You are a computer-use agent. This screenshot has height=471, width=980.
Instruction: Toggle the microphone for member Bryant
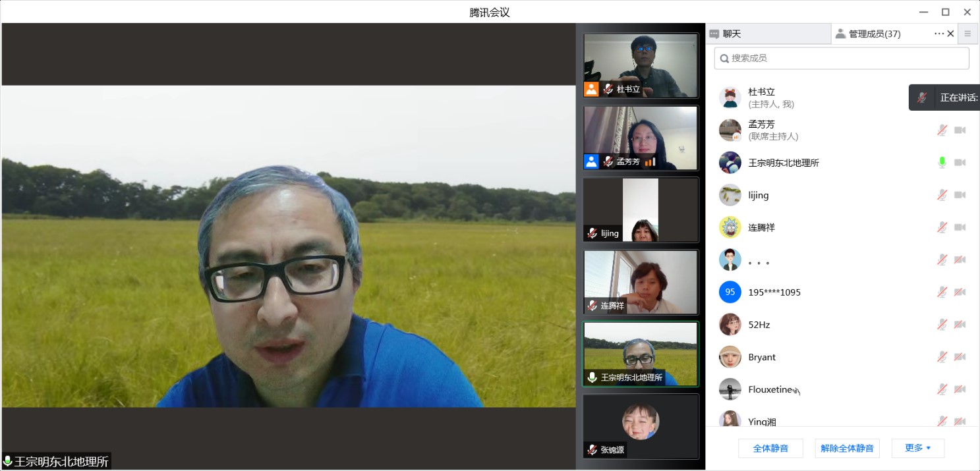pyautogui.click(x=942, y=357)
